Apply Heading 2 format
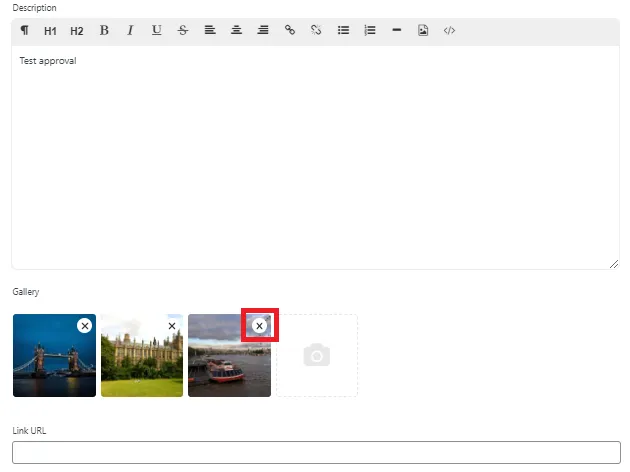Viewport: 630px width, 472px height. point(77,31)
